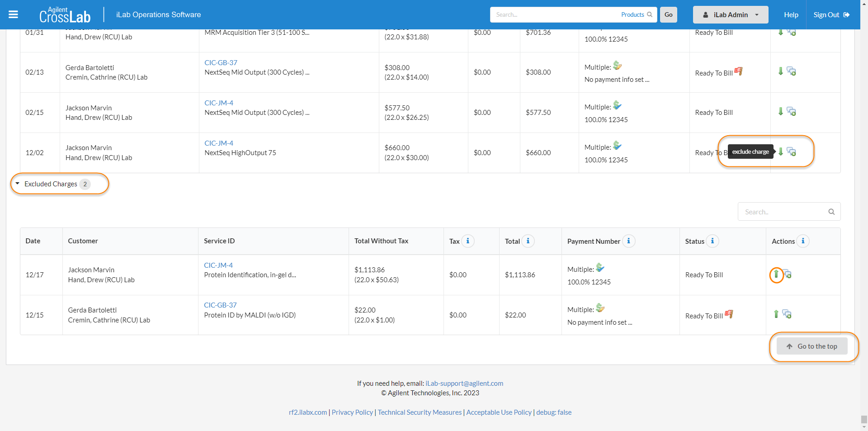Click the iLab support email link
Screen dimensions: 868x431
(464, 383)
